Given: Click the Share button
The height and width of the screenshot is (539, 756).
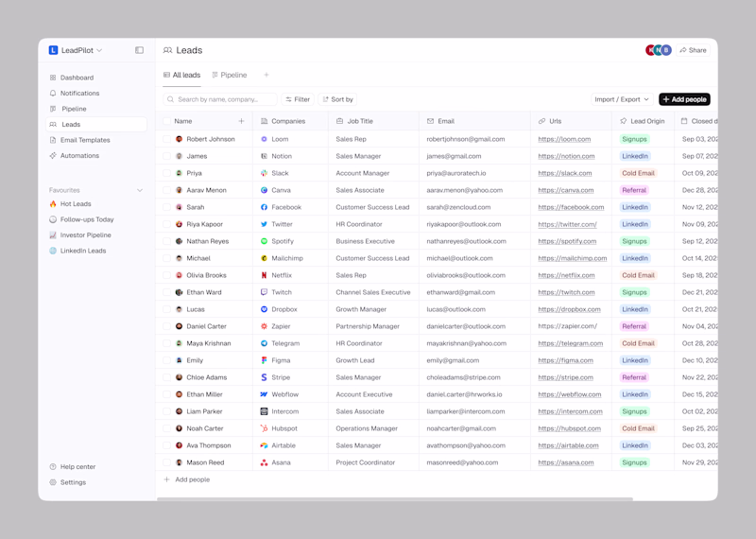Looking at the screenshot, I should pyautogui.click(x=694, y=50).
